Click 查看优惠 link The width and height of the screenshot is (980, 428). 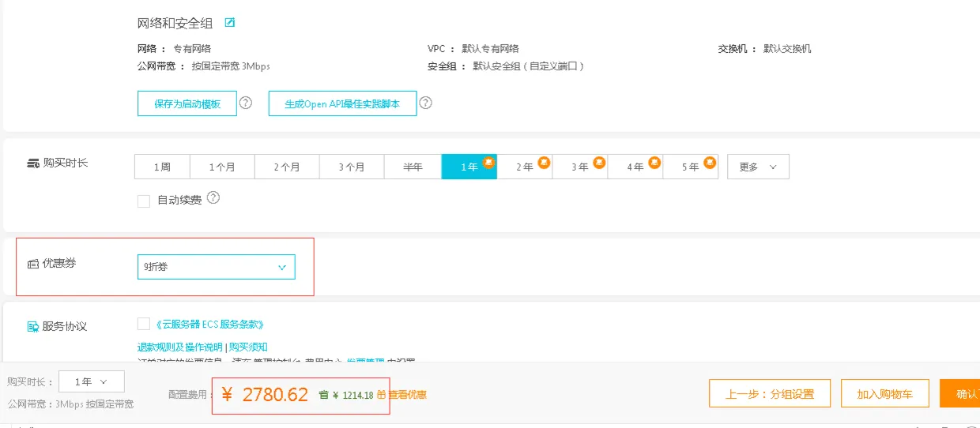pyautogui.click(x=407, y=394)
